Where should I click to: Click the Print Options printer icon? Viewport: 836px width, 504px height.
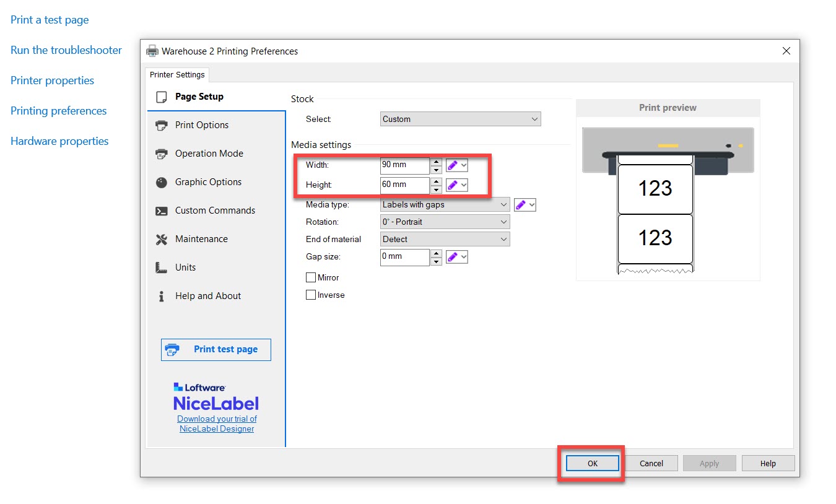click(x=162, y=125)
